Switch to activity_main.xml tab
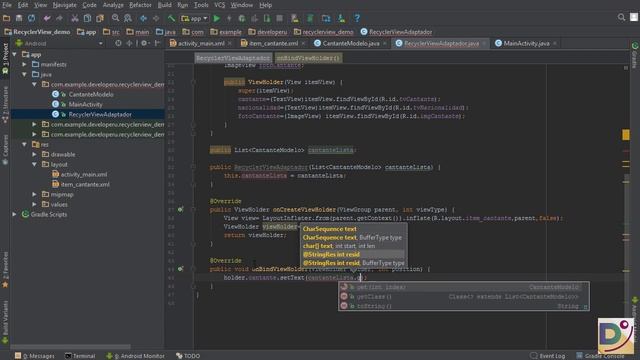Viewport: 640px width, 360px height. click(200, 43)
